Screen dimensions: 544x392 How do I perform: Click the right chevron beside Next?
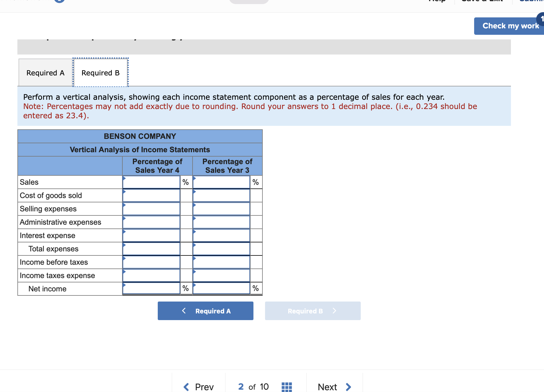pos(348,387)
